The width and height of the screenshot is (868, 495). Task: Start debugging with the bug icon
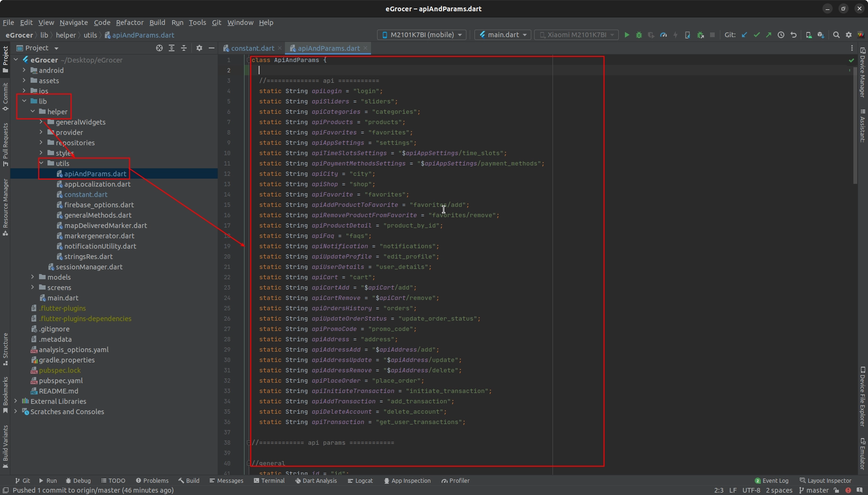[639, 35]
